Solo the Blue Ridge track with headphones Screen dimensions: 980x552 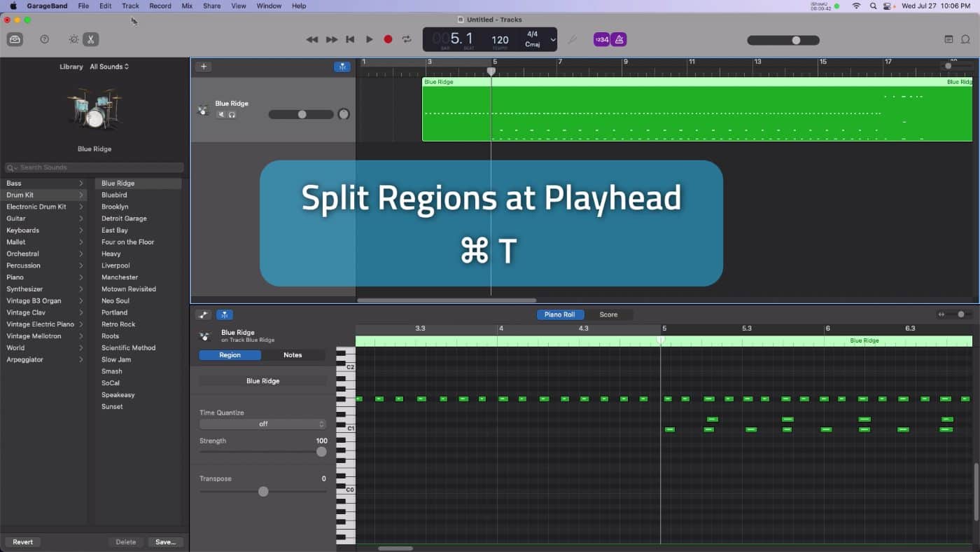click(x=232, y=114)
